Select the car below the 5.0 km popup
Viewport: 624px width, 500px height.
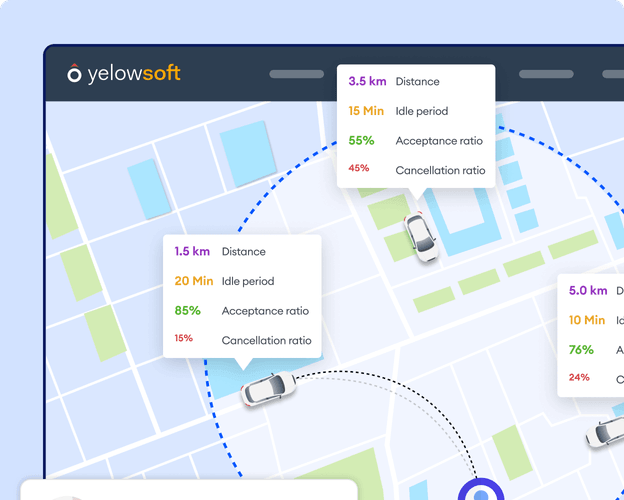click(605, 432)
